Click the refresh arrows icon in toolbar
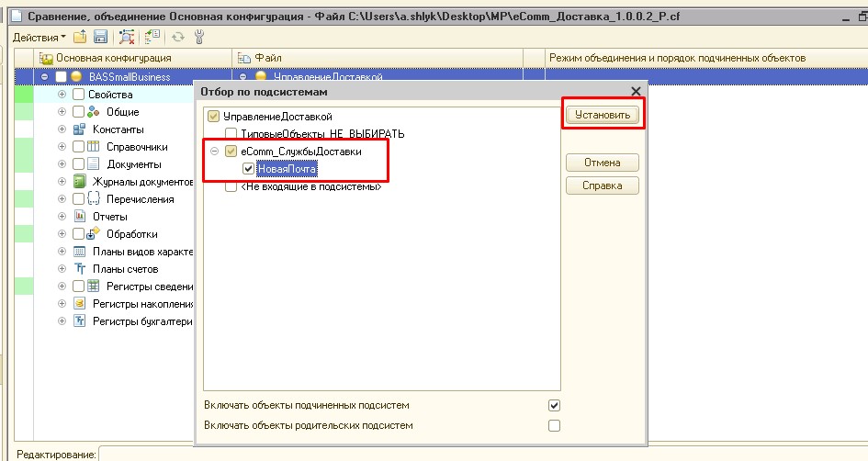 point(179,37)
